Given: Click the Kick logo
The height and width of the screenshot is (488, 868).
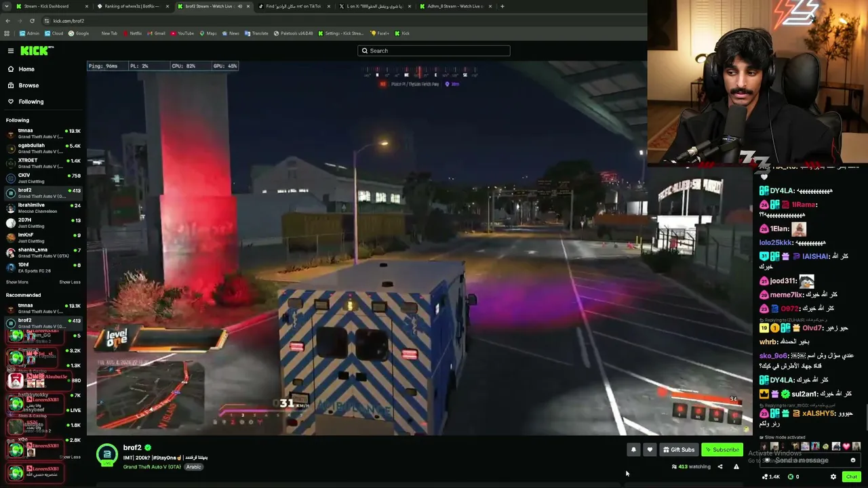Looking at the screenshot, I should (x=37, y=51).
